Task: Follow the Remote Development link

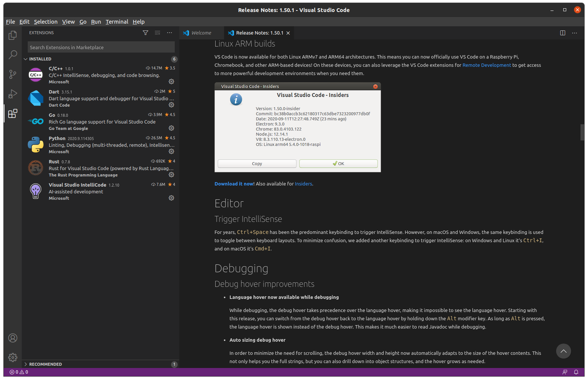Action: click(x=486, y=65)
